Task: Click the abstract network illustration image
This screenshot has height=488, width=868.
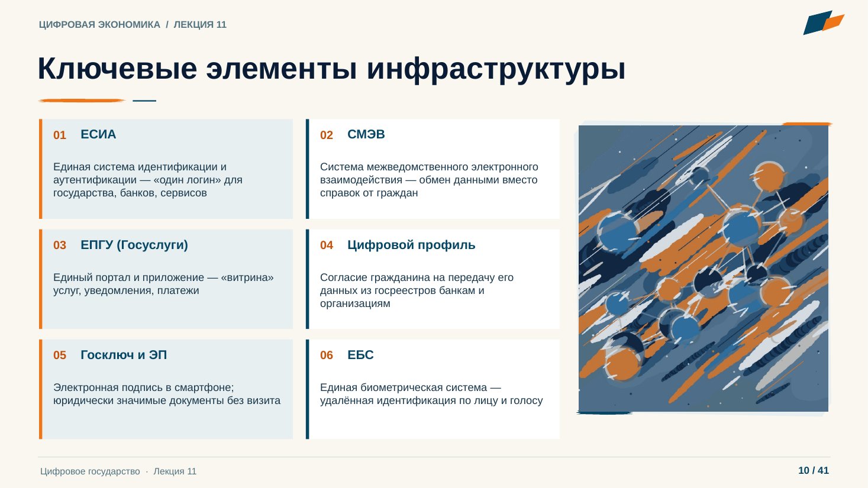Action: [703, 269]
